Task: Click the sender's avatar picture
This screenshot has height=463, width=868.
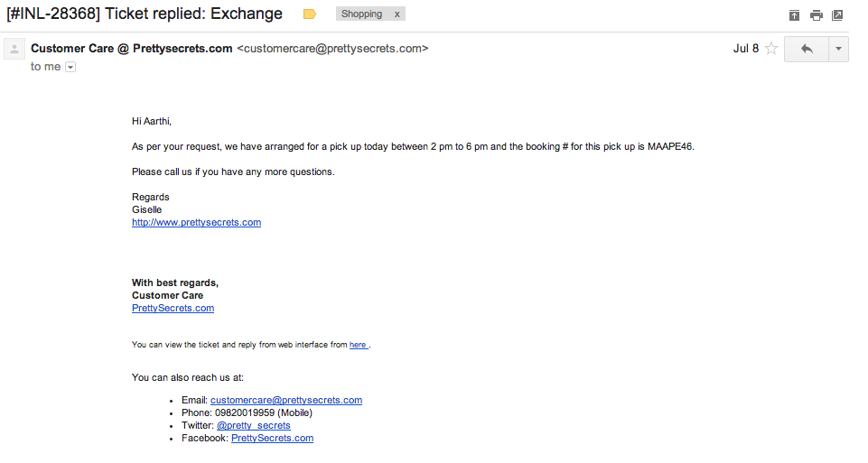Action: coord(14,50)
